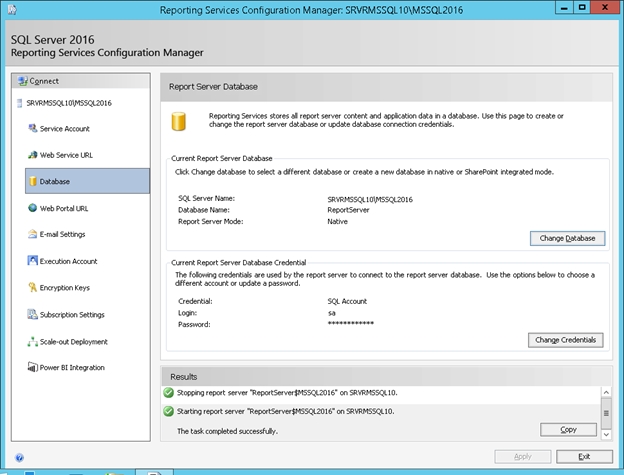Click the Service Account icon
This screenshot has height=475, width=624.
(x=33, y=128)
